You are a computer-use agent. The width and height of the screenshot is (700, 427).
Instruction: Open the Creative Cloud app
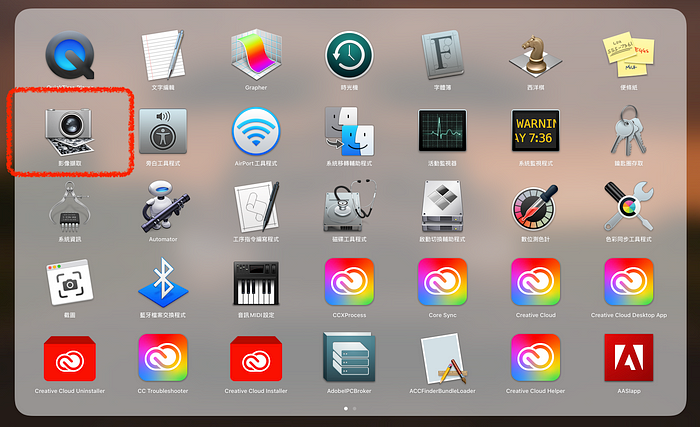click(x=536, y=282)
